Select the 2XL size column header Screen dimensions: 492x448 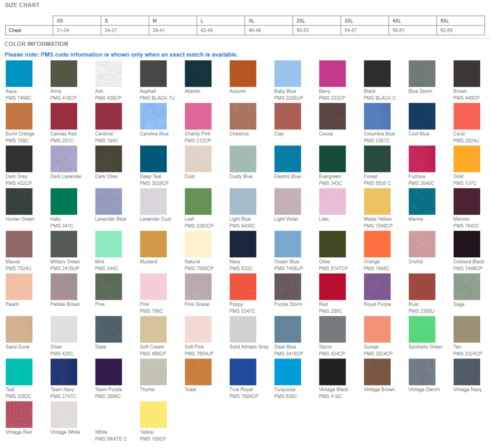pyautogui.click(x=301, y=21)
